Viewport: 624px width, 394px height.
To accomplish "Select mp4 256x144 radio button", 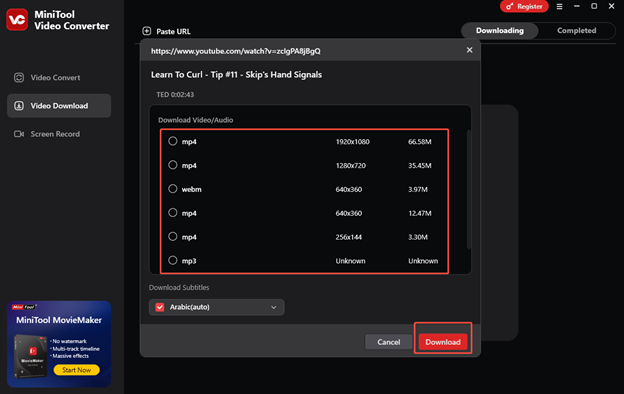I will (x=172, y=236).
